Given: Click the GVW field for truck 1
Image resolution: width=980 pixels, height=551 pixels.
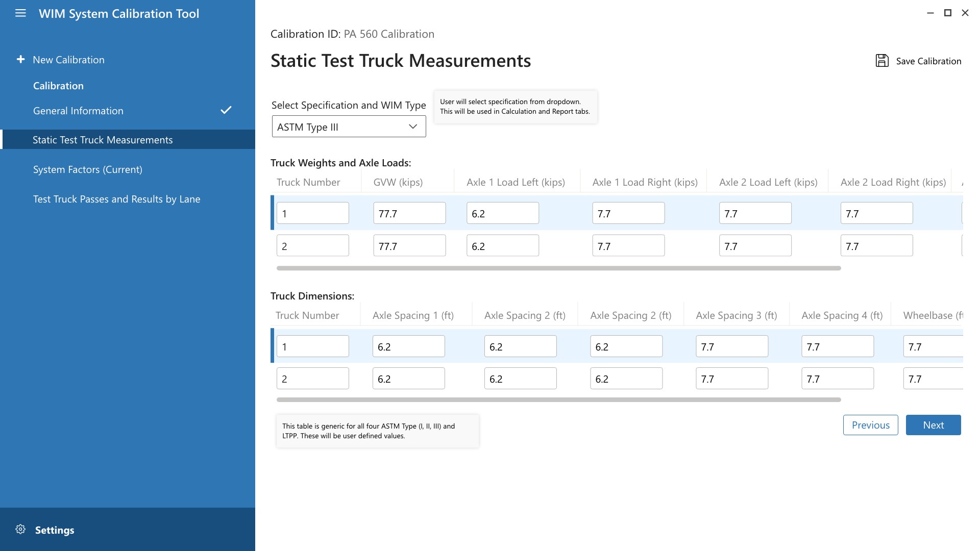Looking at the screenshot, I should 409,213.
